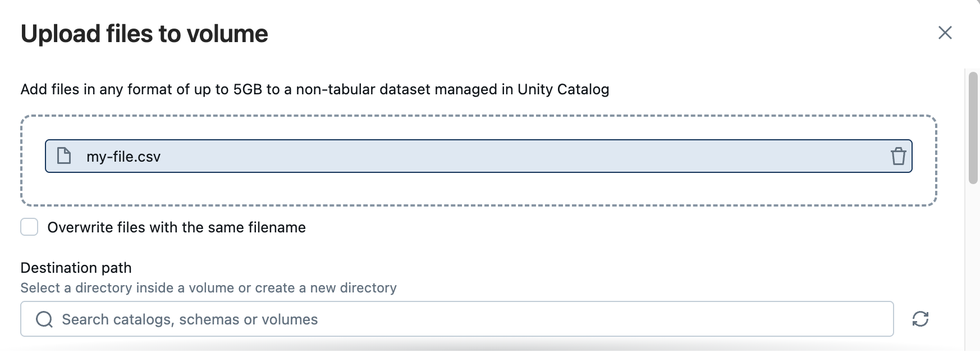This screenshot has height=357, width=980.
Task: Click the Upload files to volume dialog title
Action: coord(144,34)
